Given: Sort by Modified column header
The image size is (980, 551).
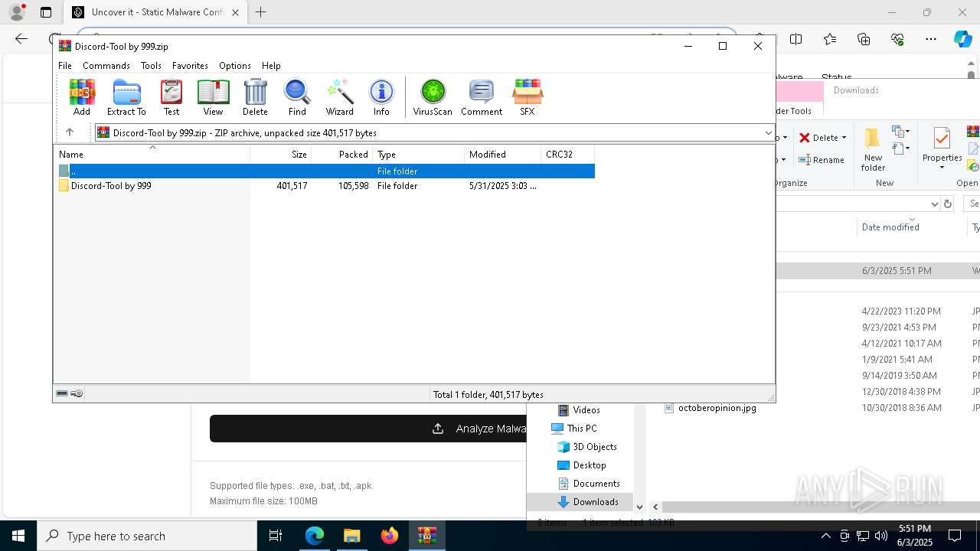Looking at the screenshot, I should (502, 154).
